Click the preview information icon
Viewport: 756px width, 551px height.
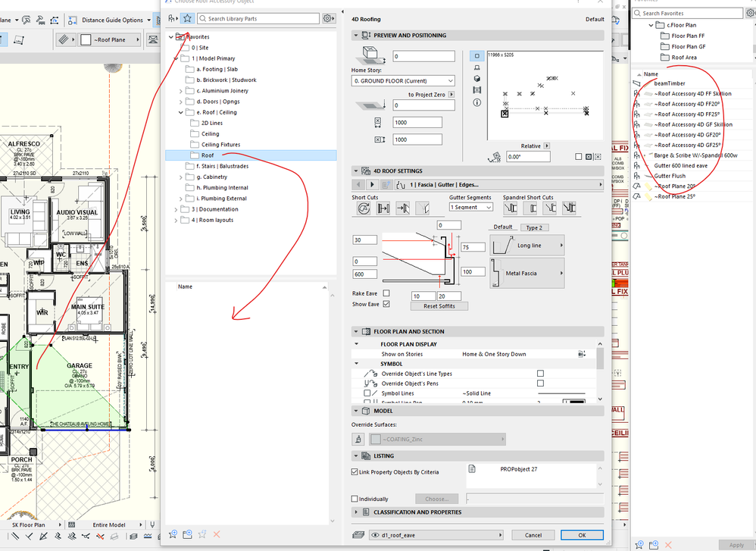click(x=476, y=101)
